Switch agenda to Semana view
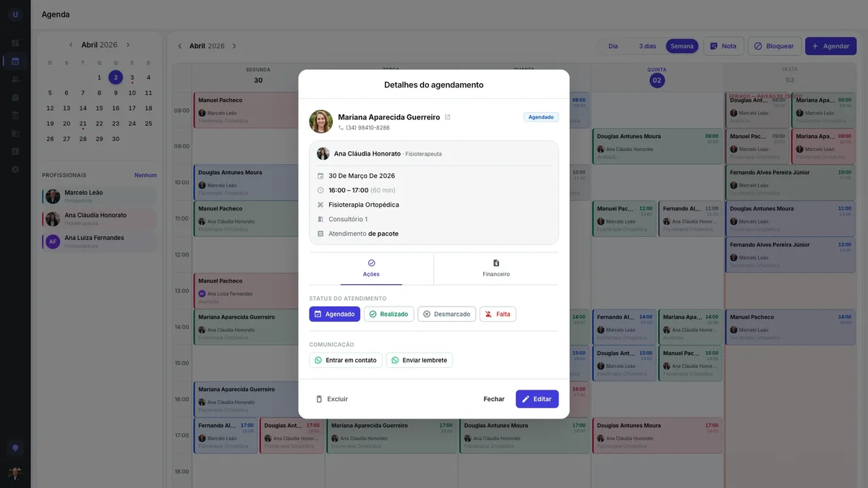This screenshot has width=868, height=488. pyautogui.click(x=682, y=46)
